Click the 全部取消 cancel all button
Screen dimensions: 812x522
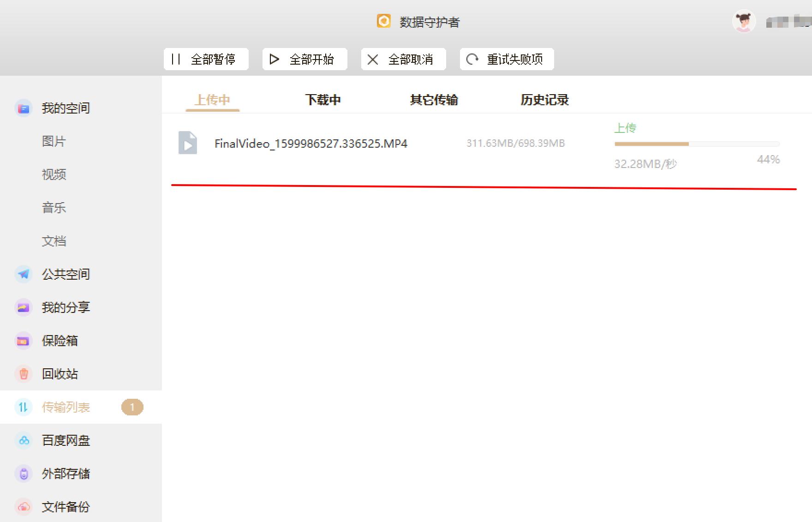(x=403, y=59)
